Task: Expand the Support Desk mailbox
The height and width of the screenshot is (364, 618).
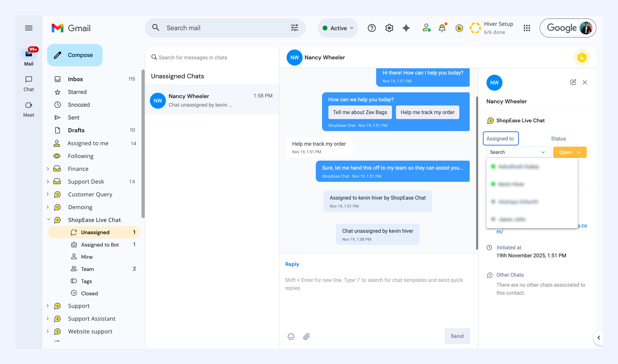Action: point(48,182)
